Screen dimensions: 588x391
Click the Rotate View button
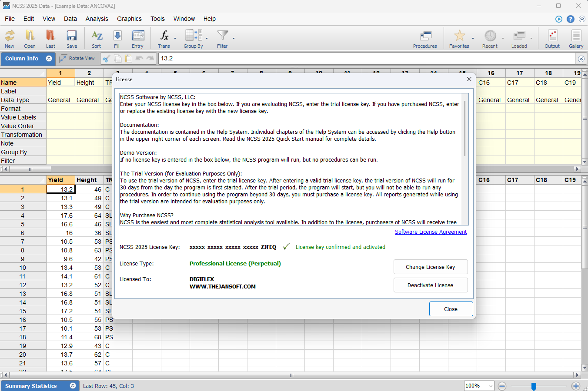point(77,58)
